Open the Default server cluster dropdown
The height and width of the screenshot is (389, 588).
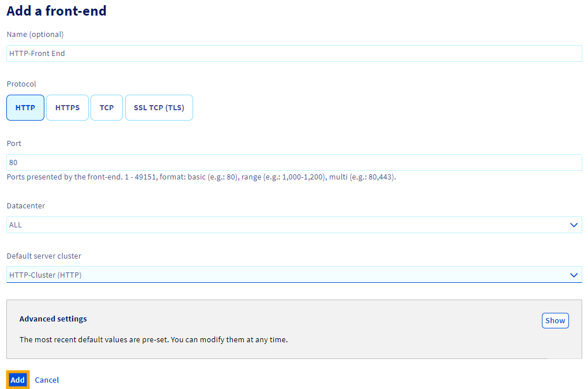[294, 275]
